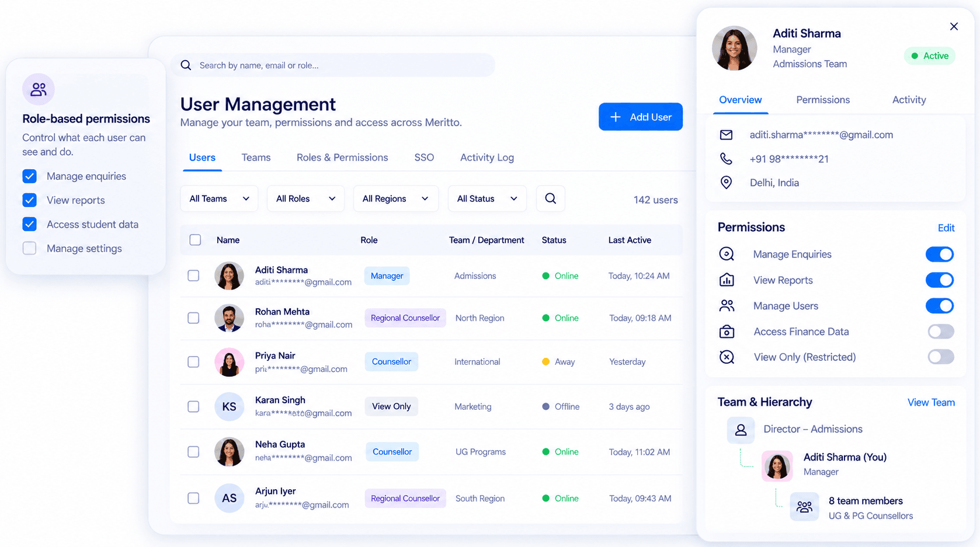Click the Counsellor badge in Priya Nair's row

(391, 361)
